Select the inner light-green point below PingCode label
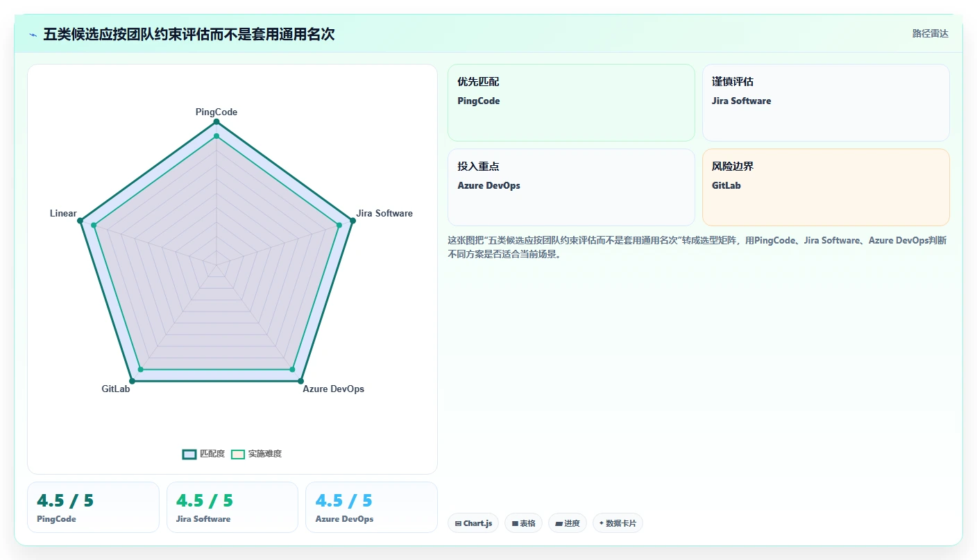 tap(216, 136)
